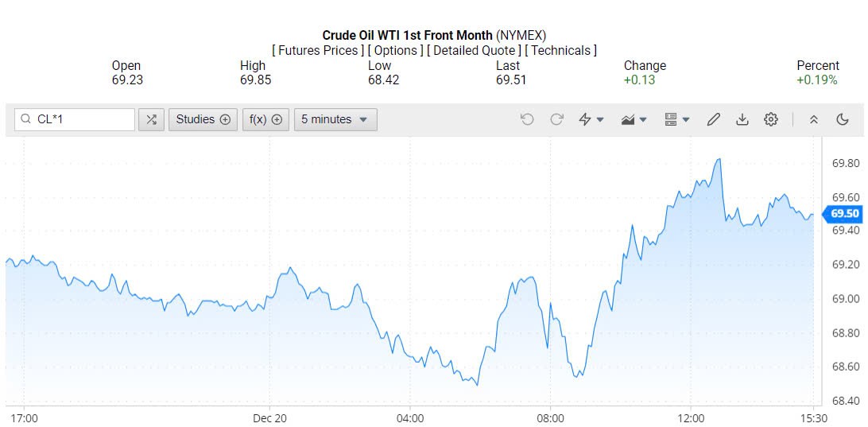Toggle dark mode moon icon
The height and width of the screenshot is (427, 868).
click(x=843, y=119)
